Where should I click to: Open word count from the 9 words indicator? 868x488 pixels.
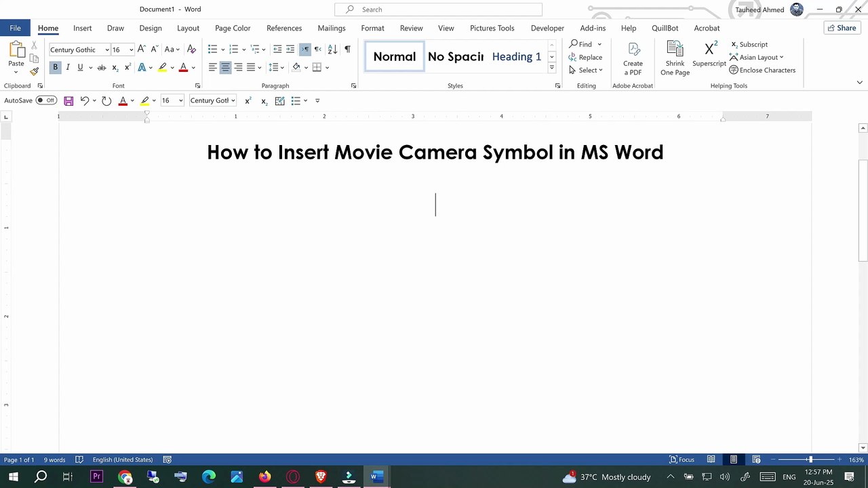tap(55, 460)
